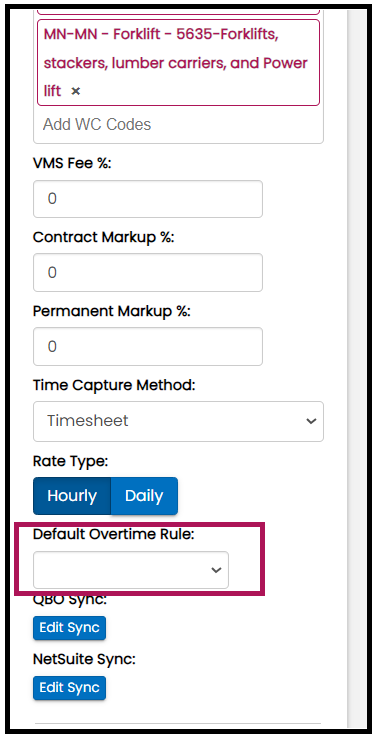Click the Rate Type label

(x=70, y=461)
